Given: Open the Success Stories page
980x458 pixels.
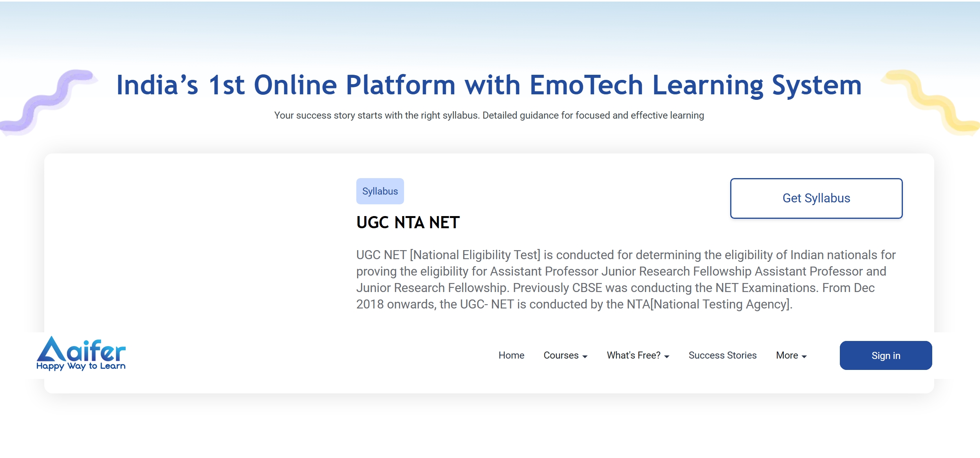Looking at the screenshot, I should pyautogui.click(x=722, y=355).
